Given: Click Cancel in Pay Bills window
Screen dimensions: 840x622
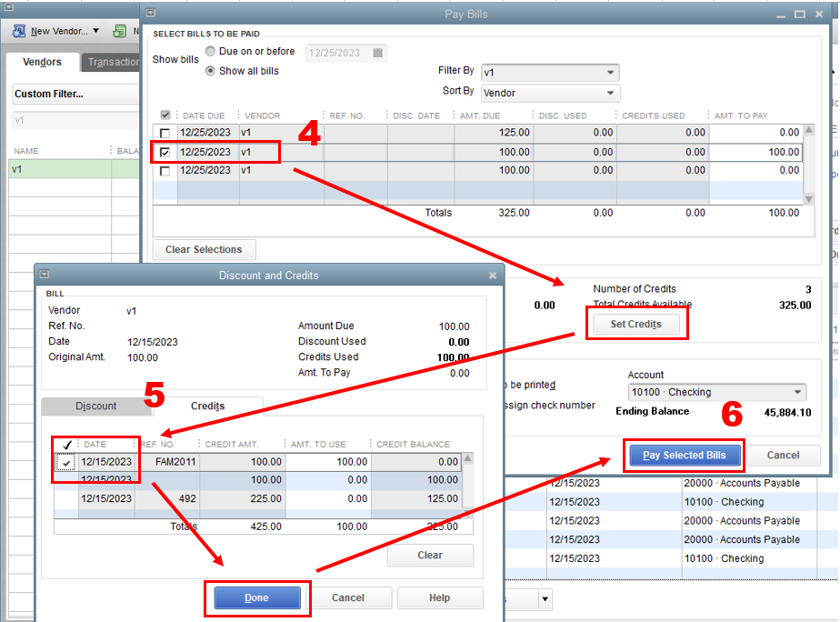Looking at the screenshot, I should (783, 456).
